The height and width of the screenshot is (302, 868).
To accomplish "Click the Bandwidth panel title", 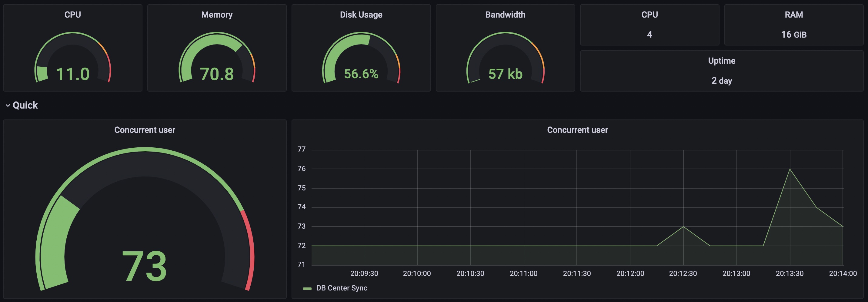I will (x=505, y=15).
